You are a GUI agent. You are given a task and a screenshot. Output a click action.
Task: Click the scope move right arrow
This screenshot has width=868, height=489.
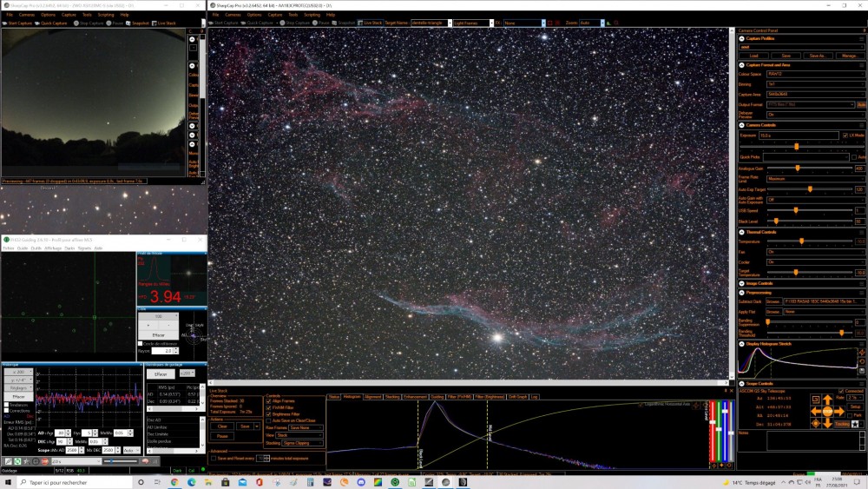839,412
